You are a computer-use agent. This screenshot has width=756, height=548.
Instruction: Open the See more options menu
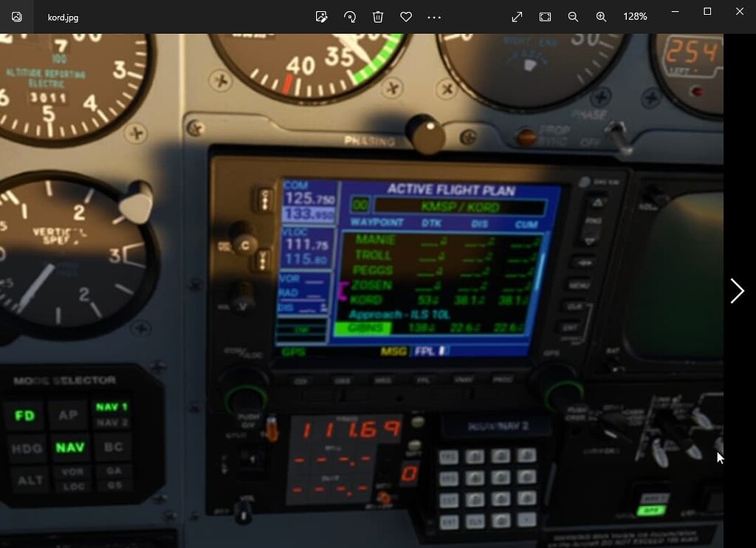(x=434, y=16)
